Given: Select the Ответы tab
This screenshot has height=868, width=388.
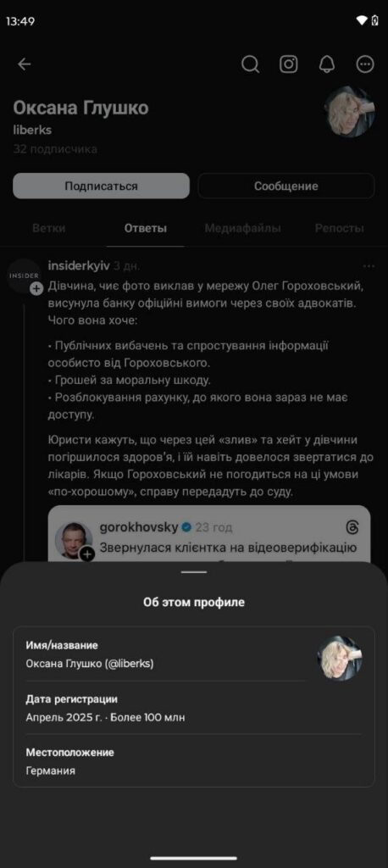Looking at the screenshot, I should pos(146,228).
